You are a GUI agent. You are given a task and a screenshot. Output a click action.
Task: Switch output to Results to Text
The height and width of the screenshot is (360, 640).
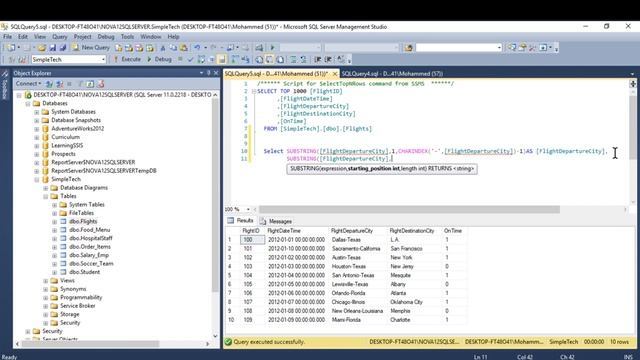coord(259,59)
